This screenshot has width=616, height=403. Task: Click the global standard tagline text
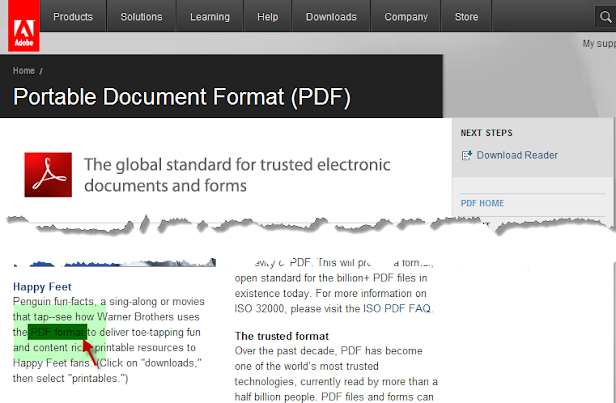pyautogui.click(x=237, y=175)
